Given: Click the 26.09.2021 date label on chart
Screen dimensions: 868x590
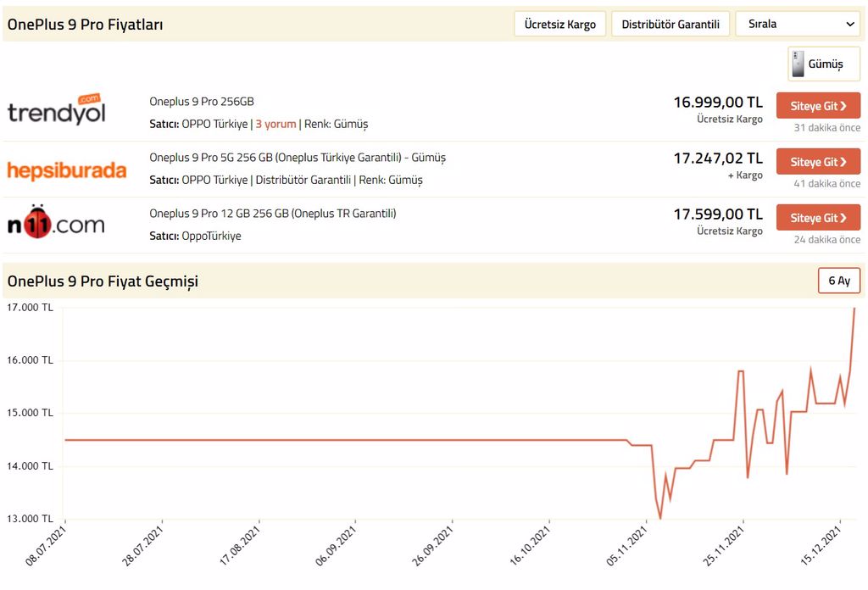Looking at the screenshot, I should pos(431,546).
